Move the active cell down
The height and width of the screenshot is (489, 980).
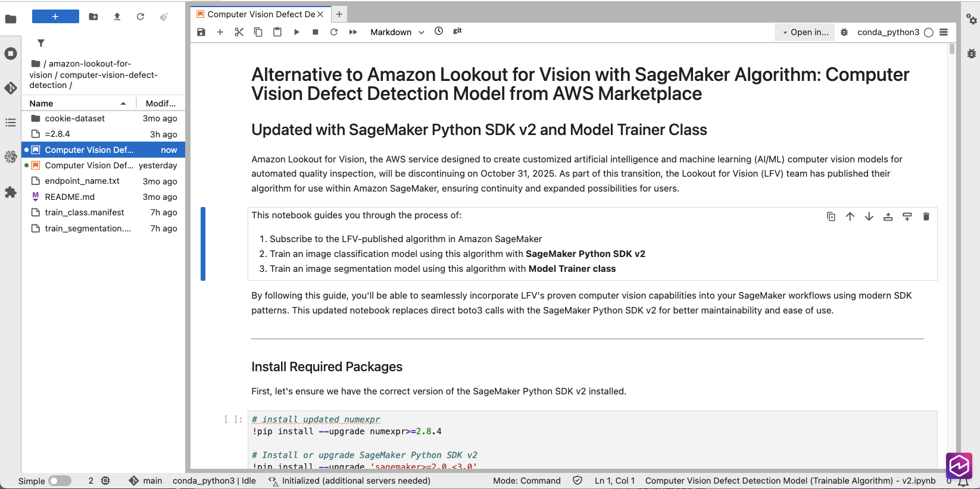pyautogui.click(x=869, y=217)
